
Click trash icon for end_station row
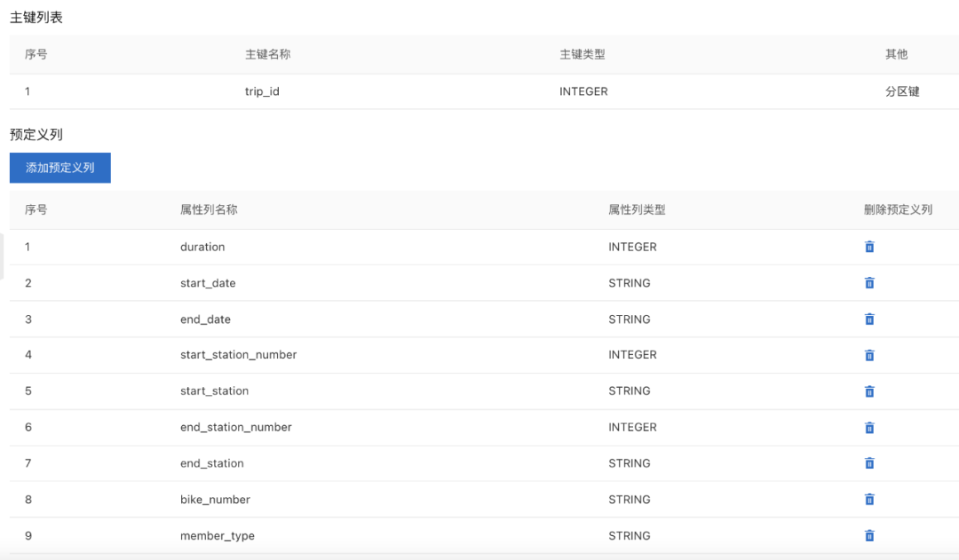[869, 463]
